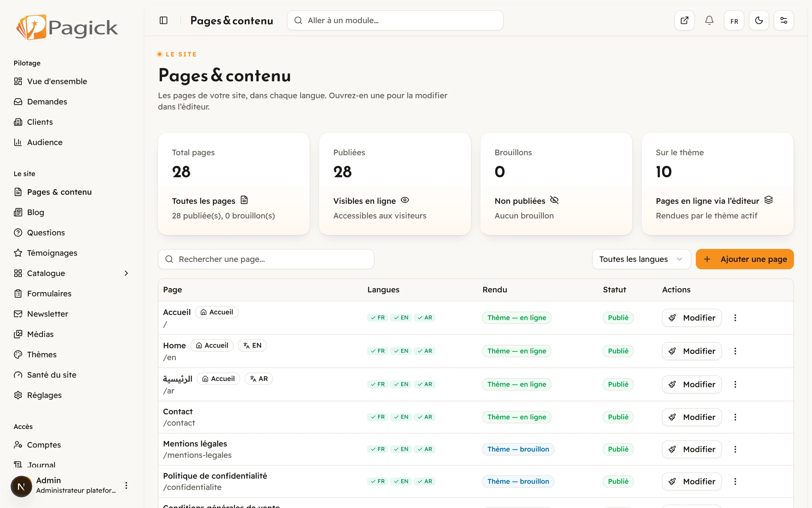This screenshot has height=508, width=812.
Task: Open the display settings sliders icon
Action: (x=784, y=21)
